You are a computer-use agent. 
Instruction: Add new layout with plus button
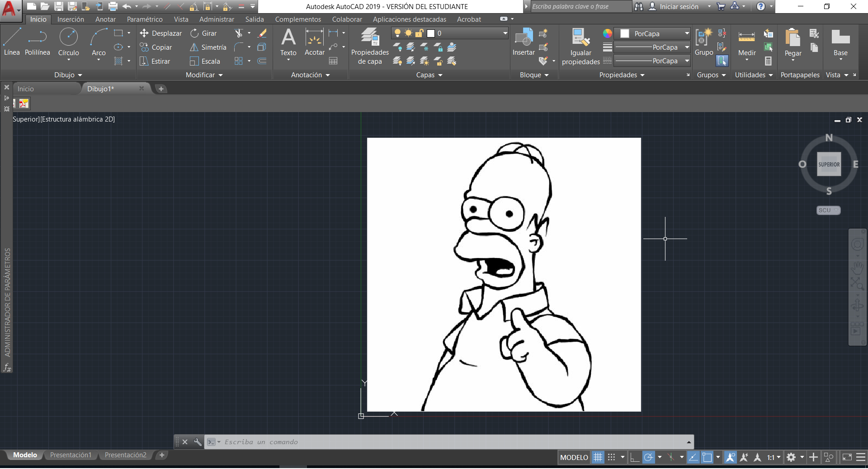(x=162, y=455)
